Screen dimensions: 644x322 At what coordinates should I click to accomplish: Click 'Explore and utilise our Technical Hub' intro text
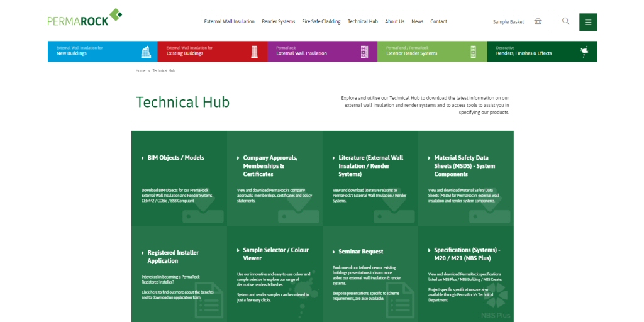[x=425, y=105]
